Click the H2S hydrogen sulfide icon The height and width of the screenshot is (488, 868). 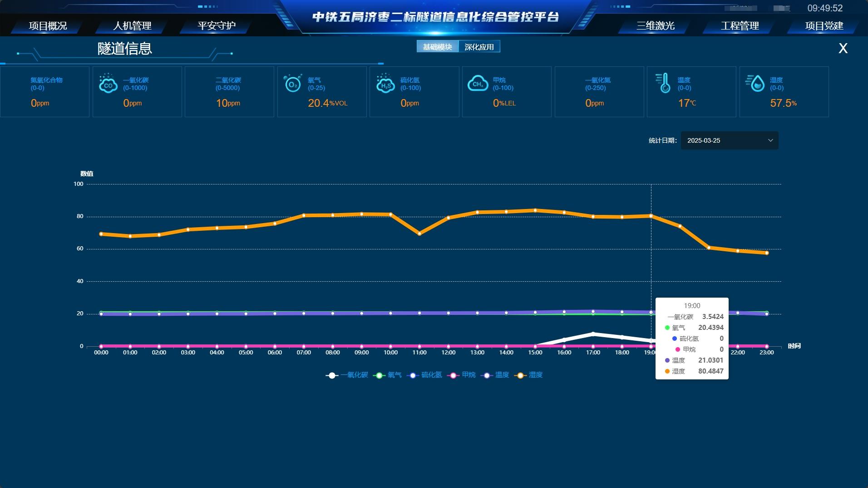pos(385,84)
